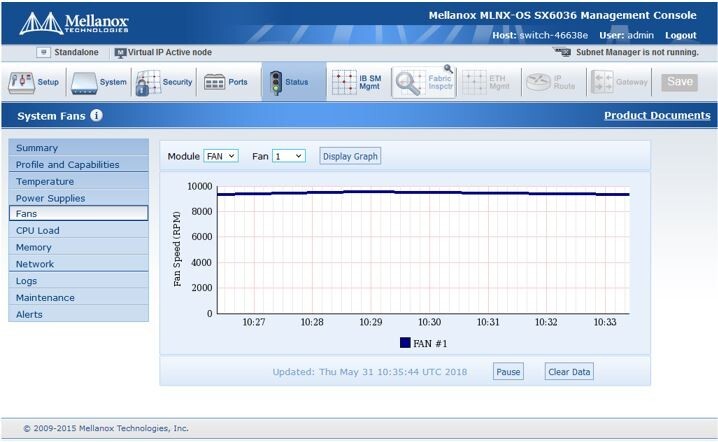Open the IB SM Mgmt grid icon
The width and height of the screenshot is (718, 442).
coord(344,82)
